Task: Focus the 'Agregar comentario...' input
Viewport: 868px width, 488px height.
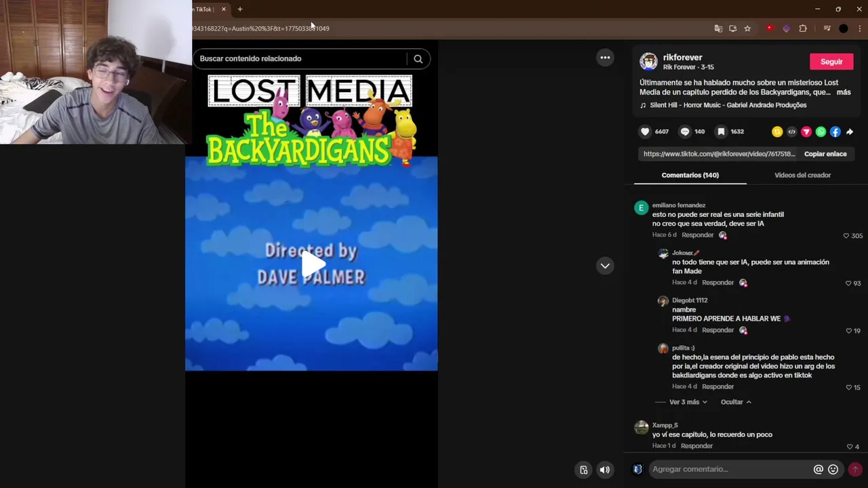Action: coord(731,469)
